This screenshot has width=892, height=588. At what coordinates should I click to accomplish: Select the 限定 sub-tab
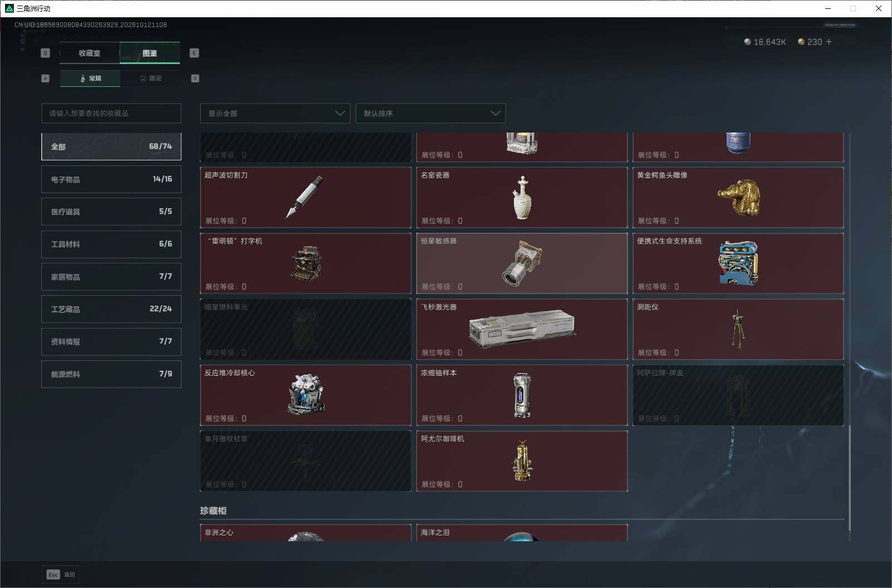pyautogui.click(x=150, y=79)
